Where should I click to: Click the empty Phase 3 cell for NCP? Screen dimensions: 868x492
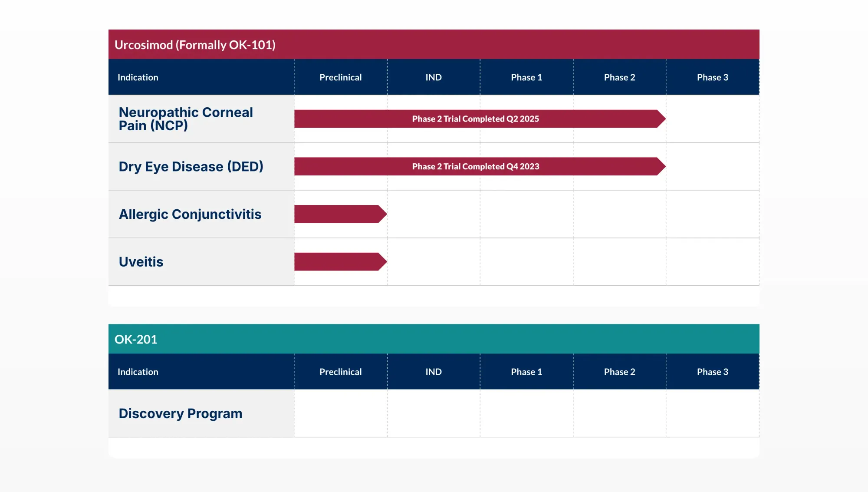[712, 119]
